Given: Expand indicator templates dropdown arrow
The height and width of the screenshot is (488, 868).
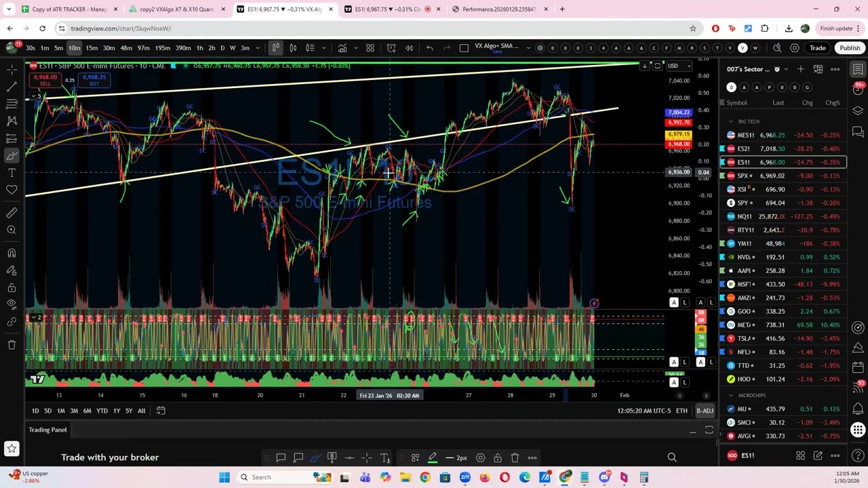Looking at the screenshot, I should 356,48.
